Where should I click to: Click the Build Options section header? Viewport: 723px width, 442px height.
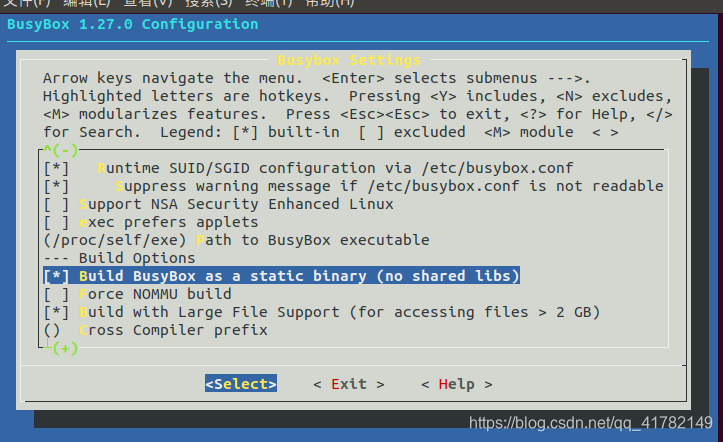(x=119, y=258)
